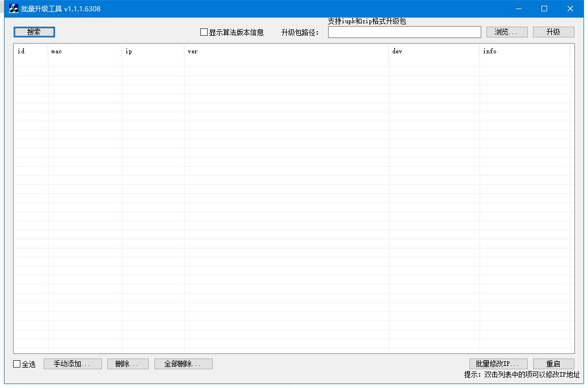588x388 pixels.
Task: Click the 提示: 双击列表中的项可以修改IP地址 hint
Action: coord(522,374)
